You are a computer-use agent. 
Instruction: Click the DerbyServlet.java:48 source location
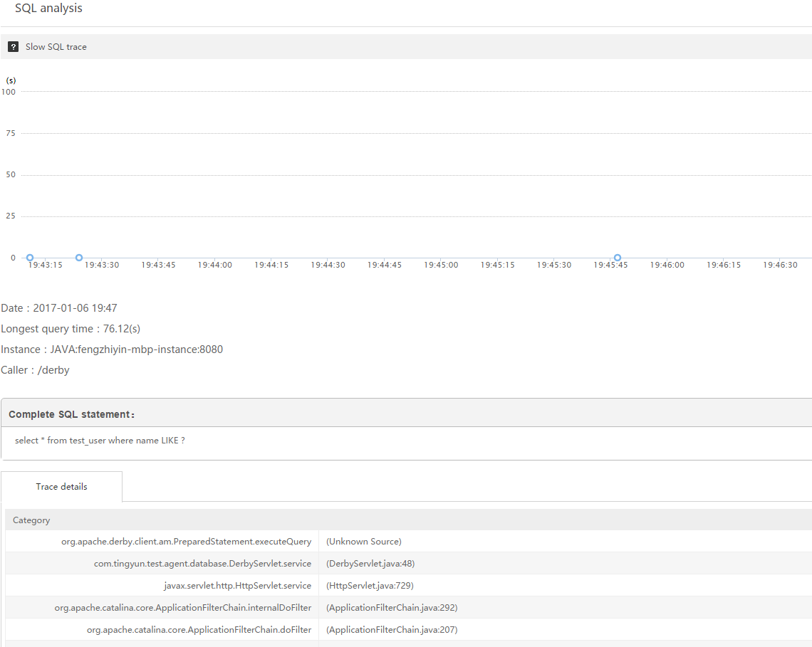[x=370, y=564]
